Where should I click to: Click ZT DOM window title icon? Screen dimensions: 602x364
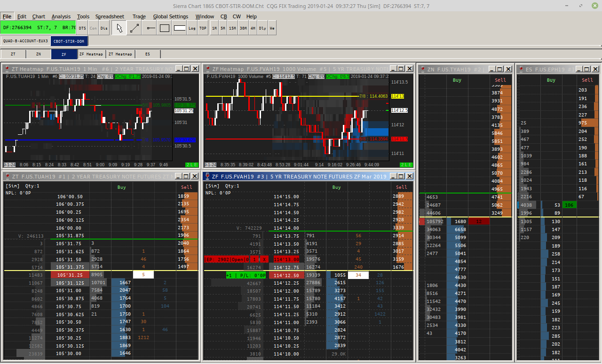click(x=7, y=176)
